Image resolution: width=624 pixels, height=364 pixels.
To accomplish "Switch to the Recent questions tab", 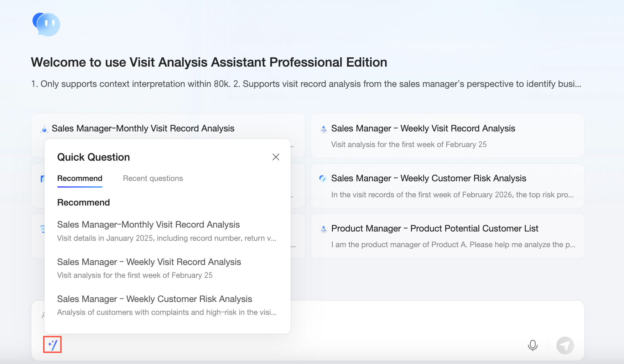I will tap(153, 178).
